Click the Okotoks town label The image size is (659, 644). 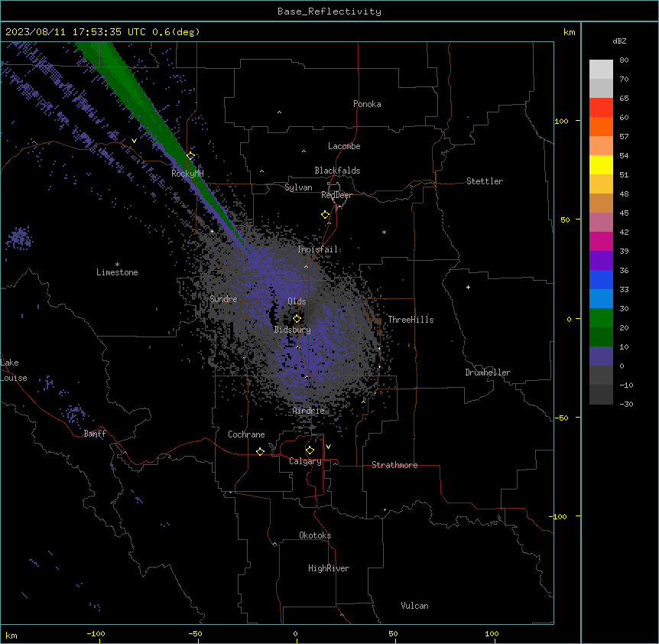(x=315, y=535)
